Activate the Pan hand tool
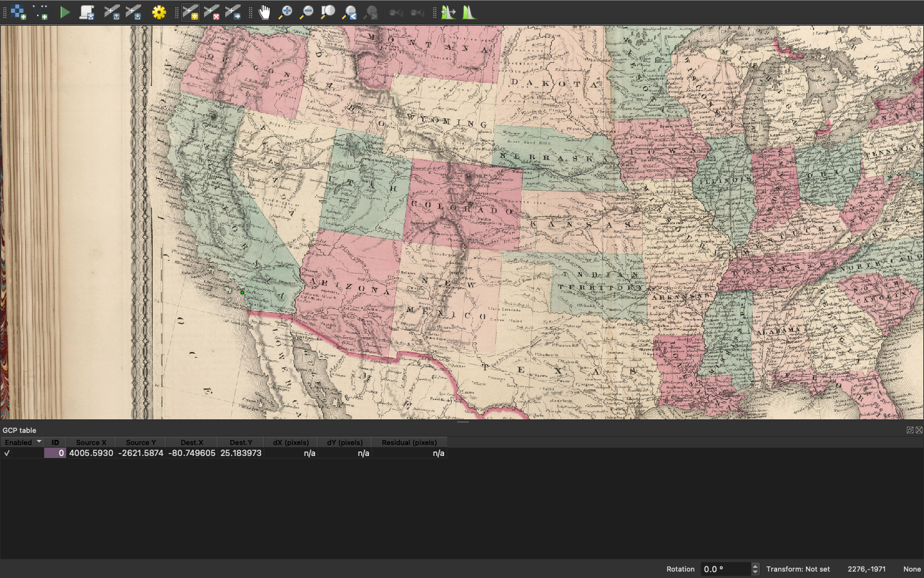Viewport: 924px width, 578px height. click(264, 12)
